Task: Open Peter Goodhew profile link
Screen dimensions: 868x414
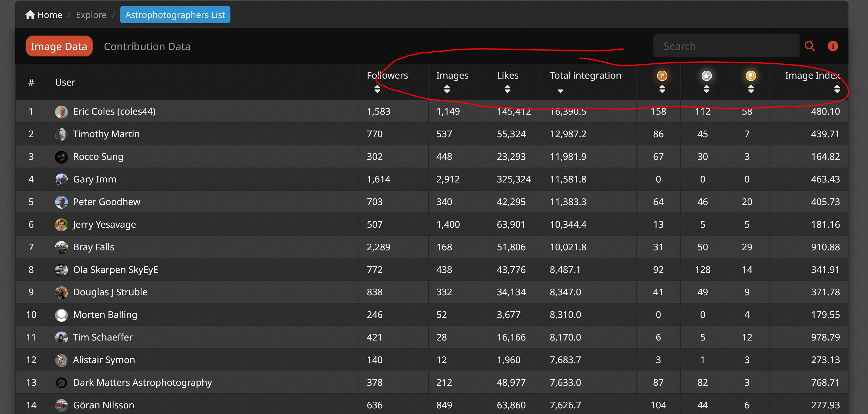Action: click(x=106, y=202)
